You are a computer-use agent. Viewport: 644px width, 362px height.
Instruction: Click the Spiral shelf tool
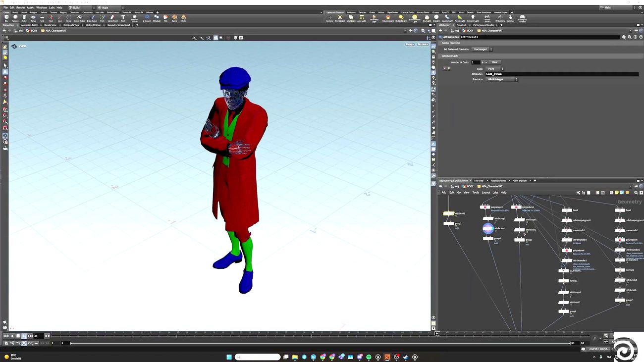click(x=174, y=18)
